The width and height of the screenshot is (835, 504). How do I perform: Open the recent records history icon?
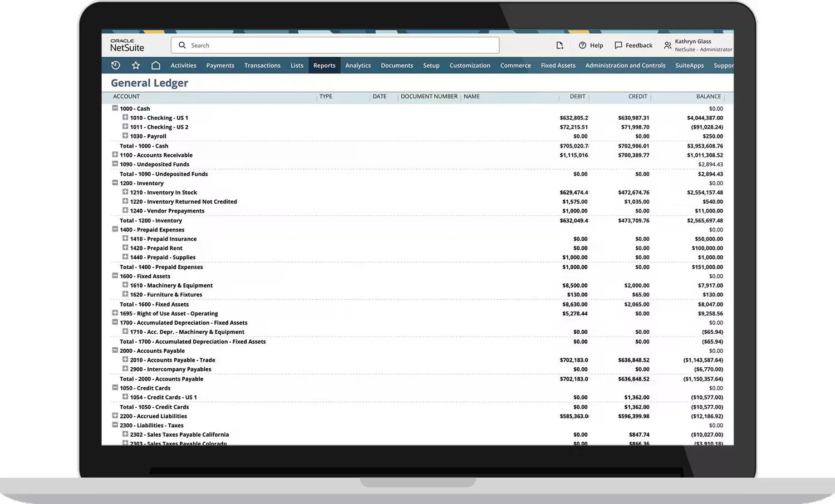pyautogui.click(x=116, y=65)
